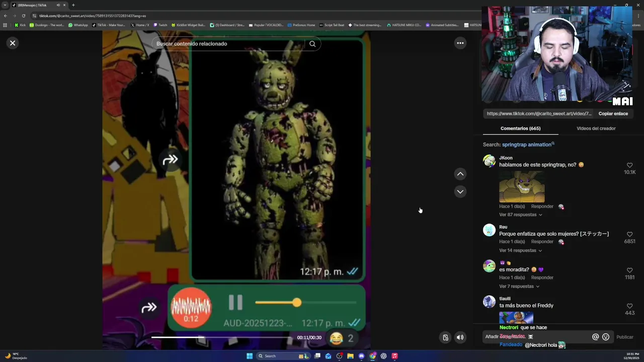Screen dimensions: 644x362
Task: Like Reu's comment heart icon
Action: pyautogui.click(x=629, y=234)
